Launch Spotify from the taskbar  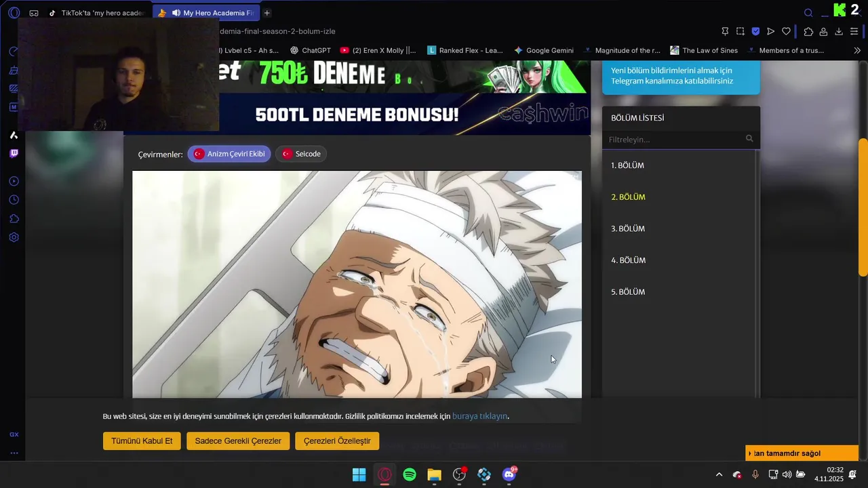[x=410, y=474]
